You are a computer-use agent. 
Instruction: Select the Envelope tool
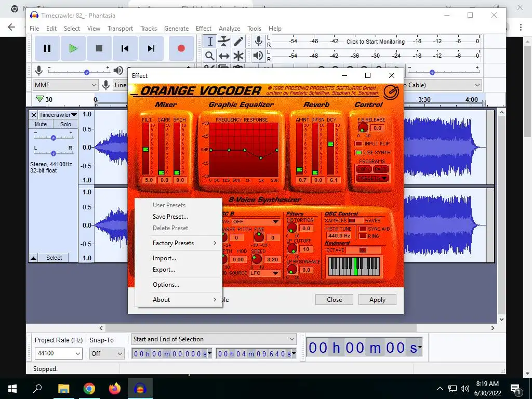coord(224,42)
